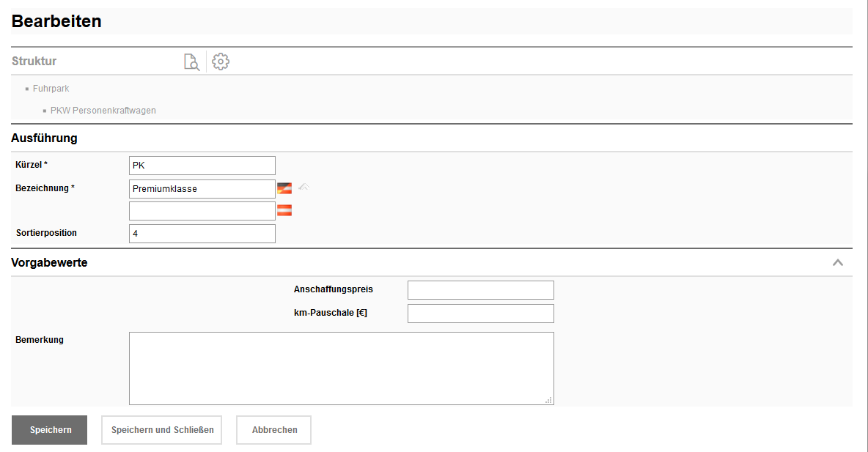
Task: Click into the Bezeichnung field with Premiumklasse
Action: (202, 189)
